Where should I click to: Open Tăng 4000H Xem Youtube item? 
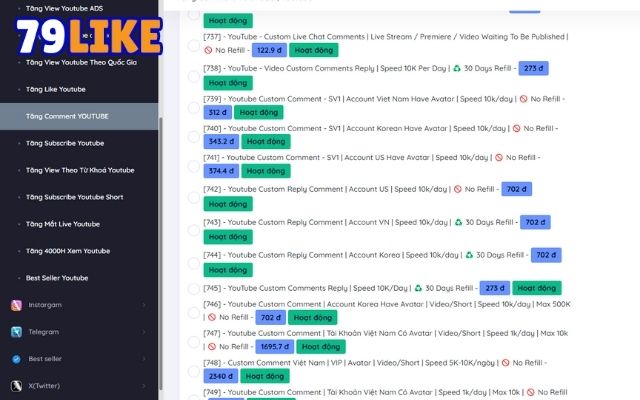coord(68,251)
